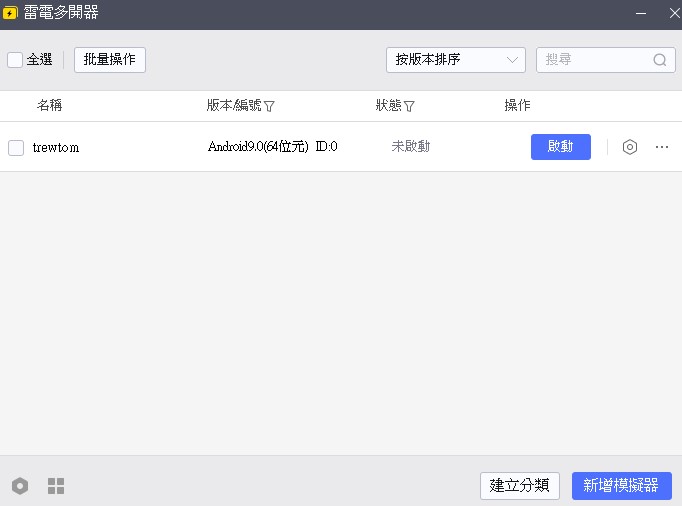The height and width of the screenshot is (506, 682).
Task: Click the filter icon beside 狀態
Action: (x=409, y=106)
